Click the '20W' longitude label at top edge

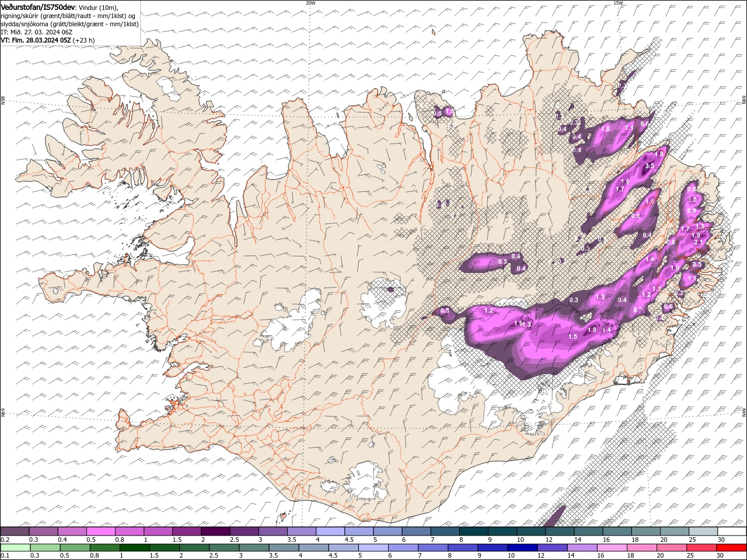tap(310, 3)
